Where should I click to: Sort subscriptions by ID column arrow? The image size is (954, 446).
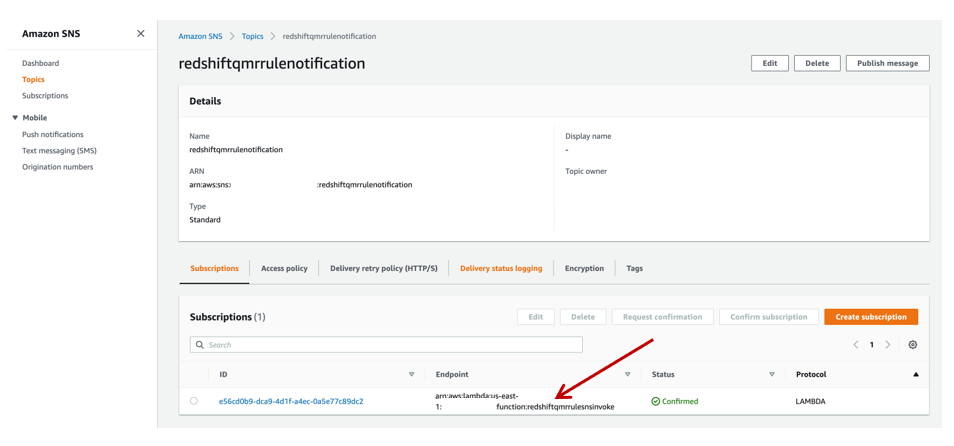pos(411,374)
